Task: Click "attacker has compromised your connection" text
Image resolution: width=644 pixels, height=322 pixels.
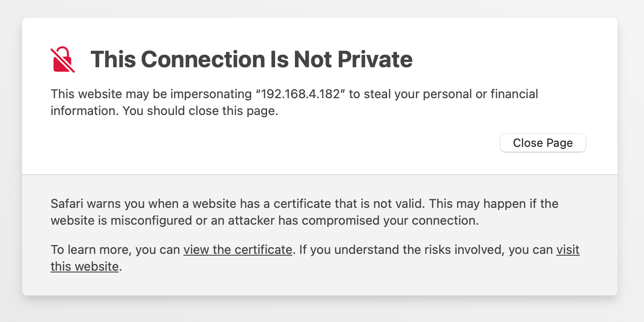Action: point(353,221)
